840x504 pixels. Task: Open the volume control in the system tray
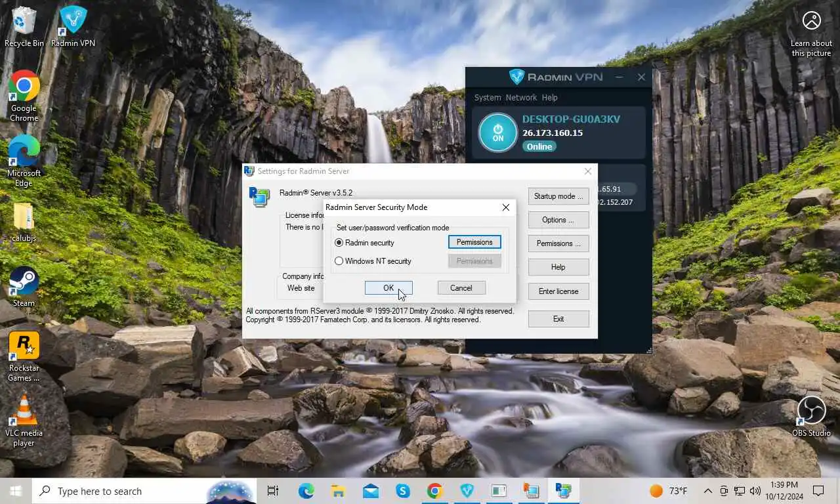pos(755,491)
